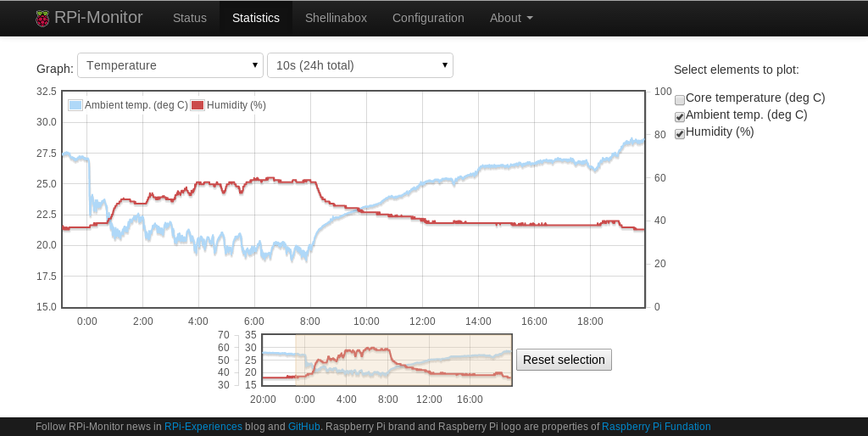868x436 pixels.
Task: Open the Temperature graph dropdown
Action: (170, 65)
